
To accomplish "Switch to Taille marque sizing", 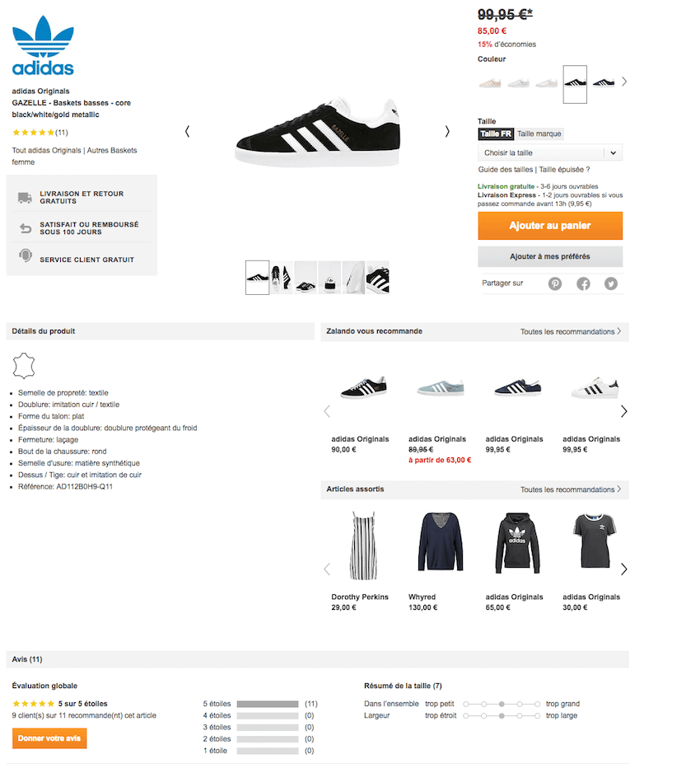I will pos(539,133).
